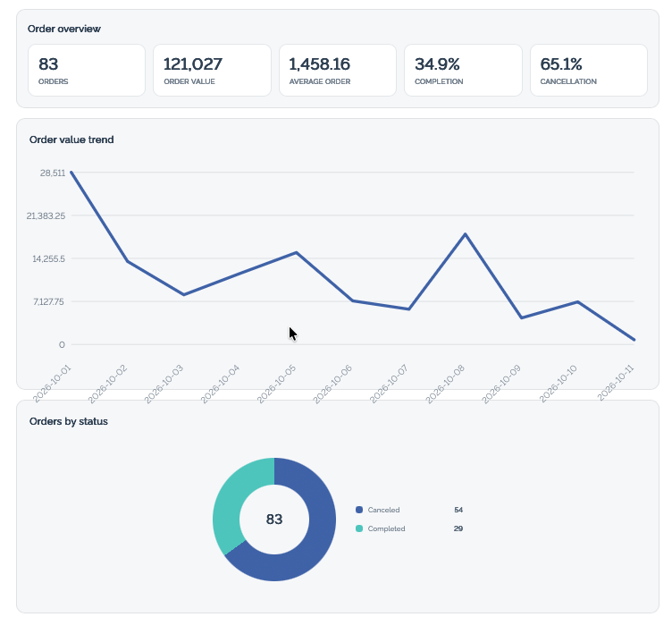Click the 2026-10-07 date label
This screenshot has width=672, height=617.
tap(389, 384)
